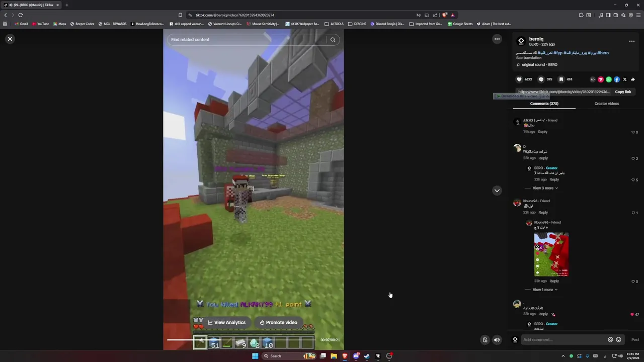Click the #bero hashtag

(x=603, y=53)
